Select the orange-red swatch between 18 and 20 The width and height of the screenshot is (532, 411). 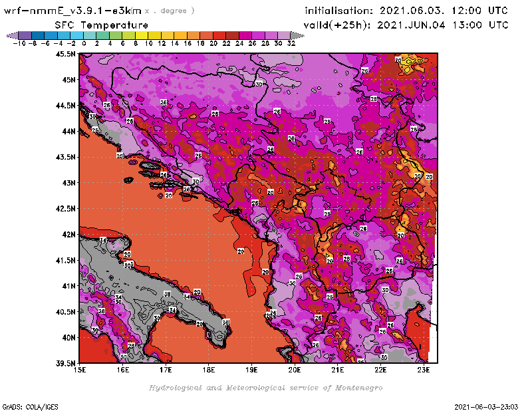pyautogui.click(x=206, y=35)
